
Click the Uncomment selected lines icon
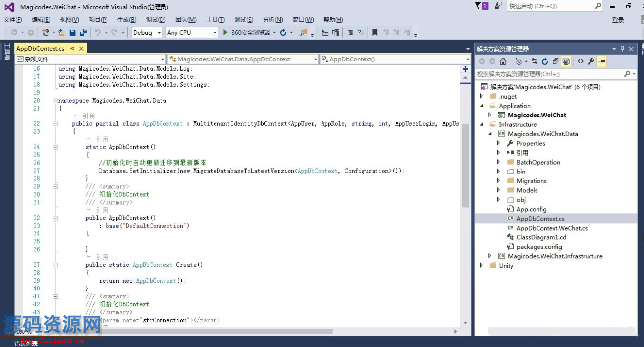point(361,33)
